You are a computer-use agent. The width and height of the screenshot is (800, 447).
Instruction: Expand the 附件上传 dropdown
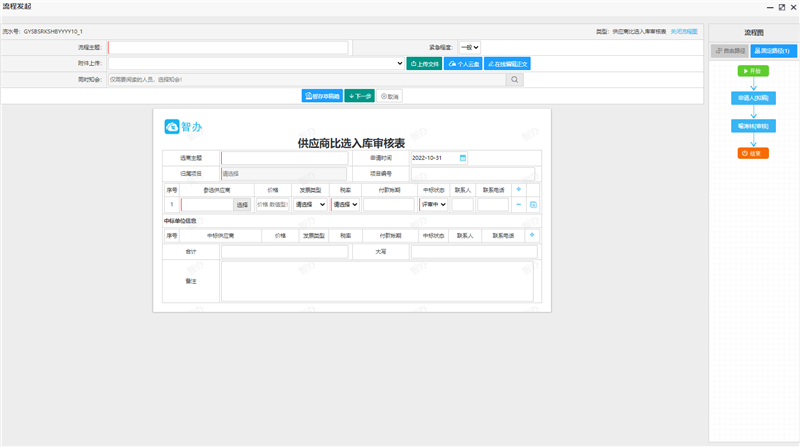coord(400,63)
